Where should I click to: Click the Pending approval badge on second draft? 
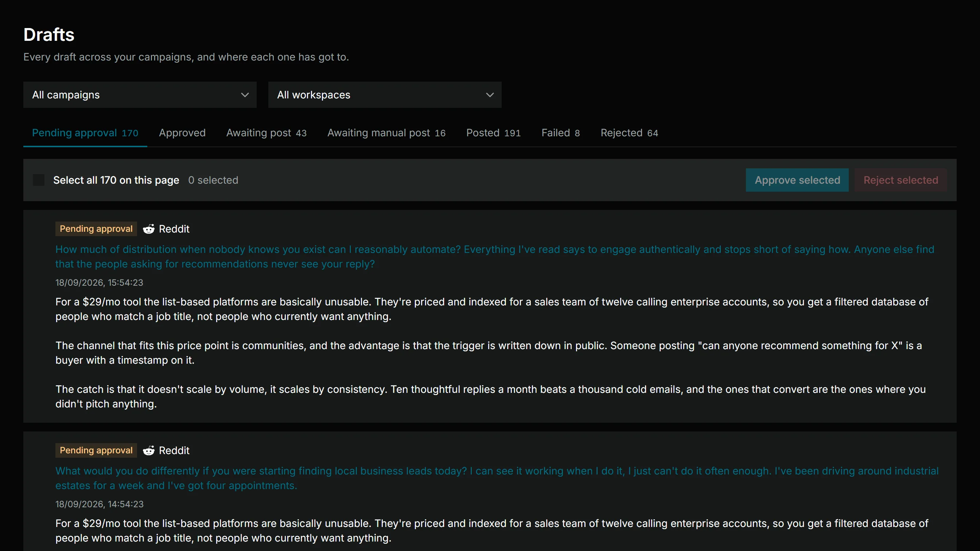click(x=96, y=450)
